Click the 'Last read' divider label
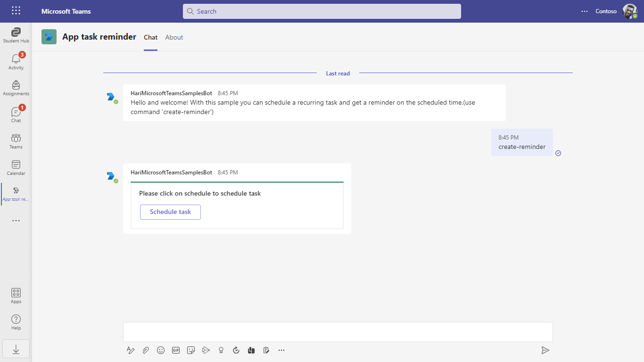The width and height of the screenshot is (644, 362). (x=338, y=74)
